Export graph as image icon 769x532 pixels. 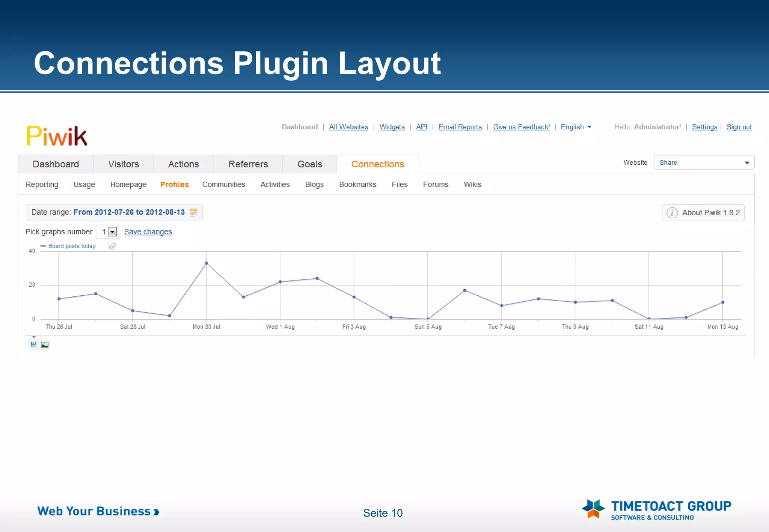coord(45,344)
